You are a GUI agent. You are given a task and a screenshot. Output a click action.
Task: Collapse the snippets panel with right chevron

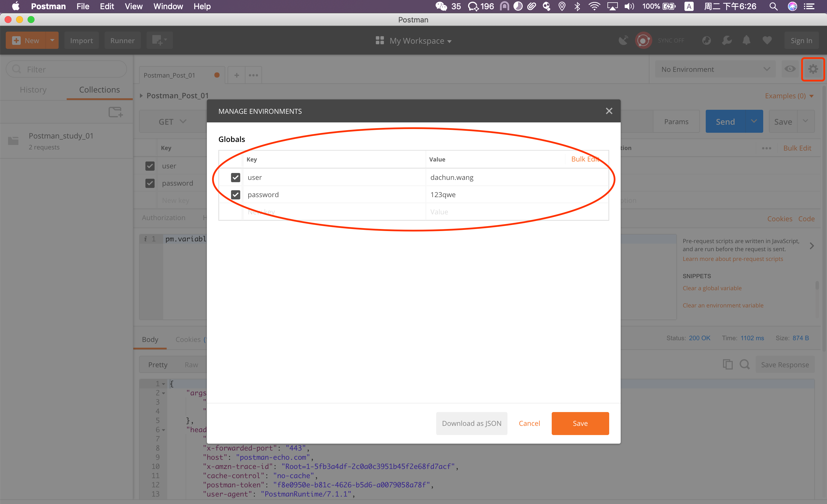point(811,246)
